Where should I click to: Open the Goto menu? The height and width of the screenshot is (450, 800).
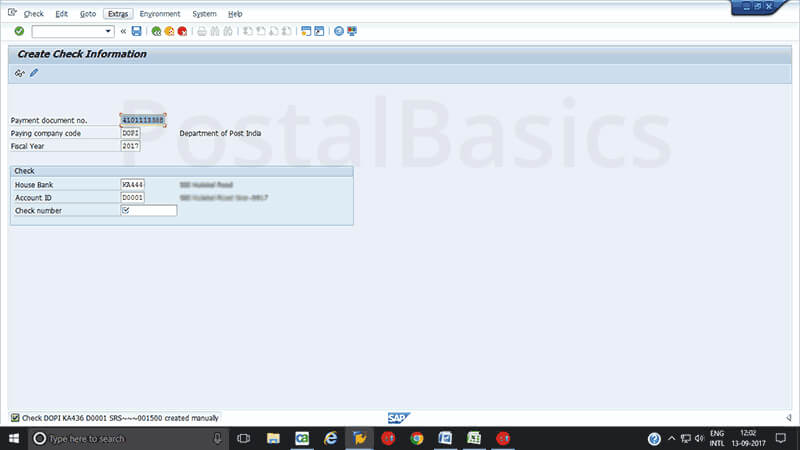pyautogui.click(x=88, y=14)
